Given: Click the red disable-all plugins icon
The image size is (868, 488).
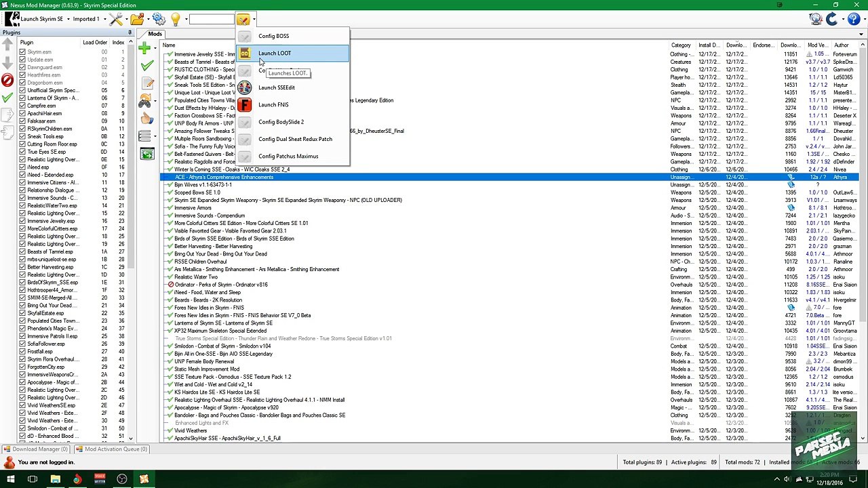Looking at the screenshot, I should [x=7, y=81].
